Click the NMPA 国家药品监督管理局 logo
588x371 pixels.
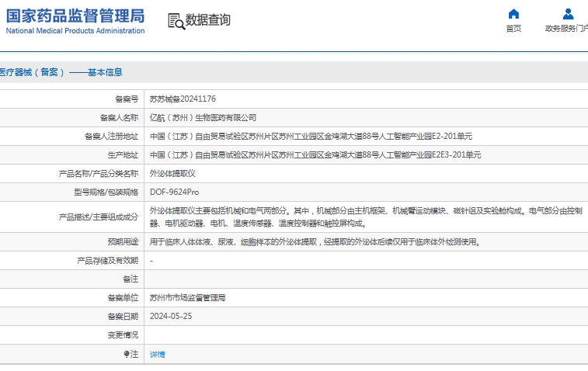75,22
